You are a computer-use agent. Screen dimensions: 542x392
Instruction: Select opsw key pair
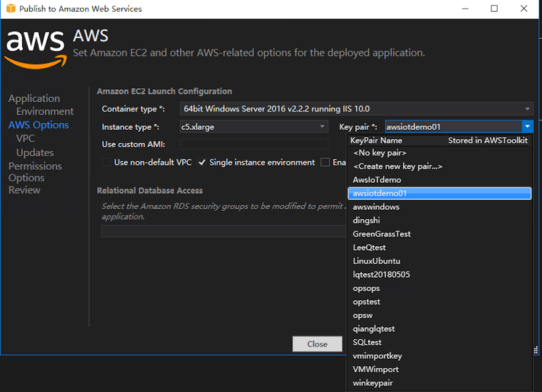pos(440,315)
